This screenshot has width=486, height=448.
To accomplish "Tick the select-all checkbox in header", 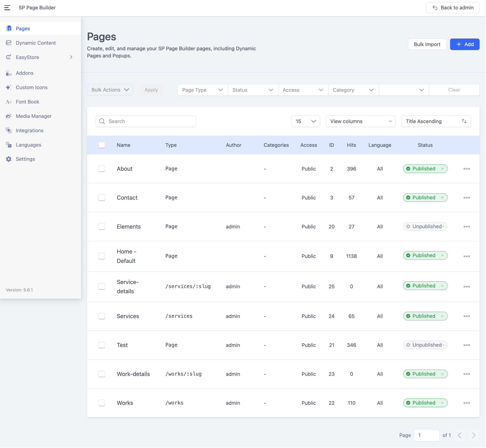I will point(102,145).
